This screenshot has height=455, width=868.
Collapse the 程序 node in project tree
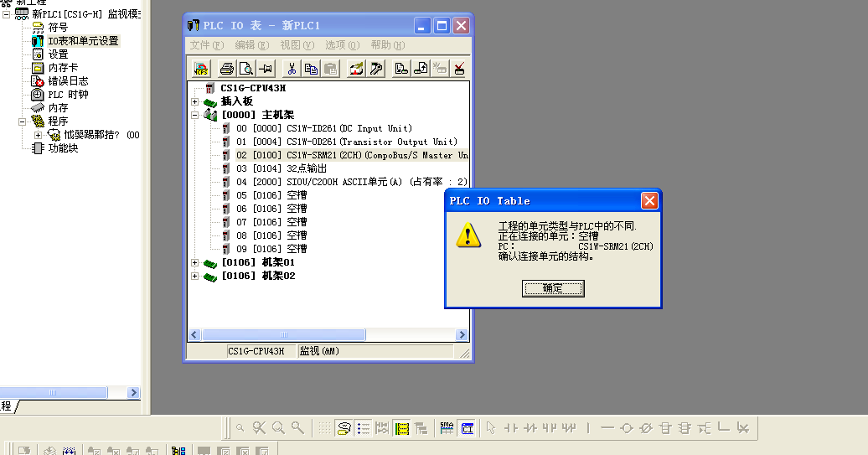click(x=24, y=122)
